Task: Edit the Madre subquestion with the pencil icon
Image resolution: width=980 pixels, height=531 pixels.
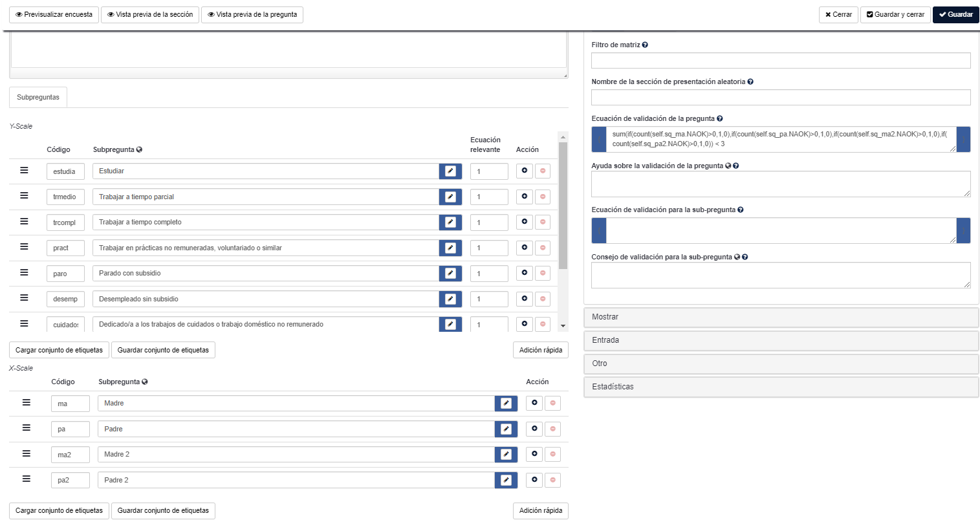Action: click(506, 404)
